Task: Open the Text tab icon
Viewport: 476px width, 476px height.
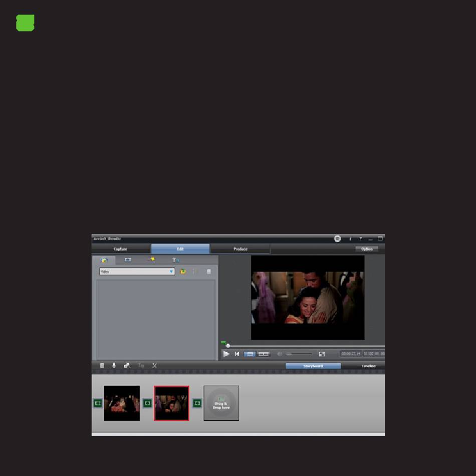Action: click(176, 260)
